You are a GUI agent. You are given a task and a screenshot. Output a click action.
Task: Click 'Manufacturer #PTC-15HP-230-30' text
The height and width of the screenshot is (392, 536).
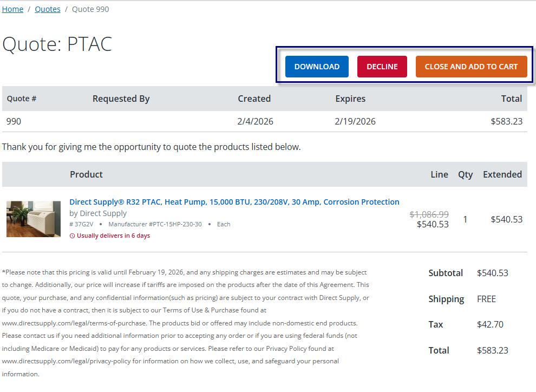point(155,225)
